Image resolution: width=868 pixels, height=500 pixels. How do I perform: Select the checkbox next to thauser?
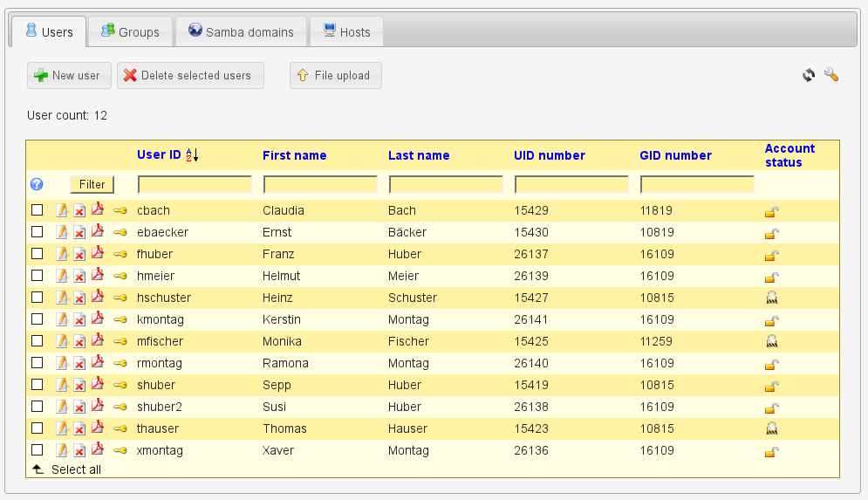[x=37, y=428]
